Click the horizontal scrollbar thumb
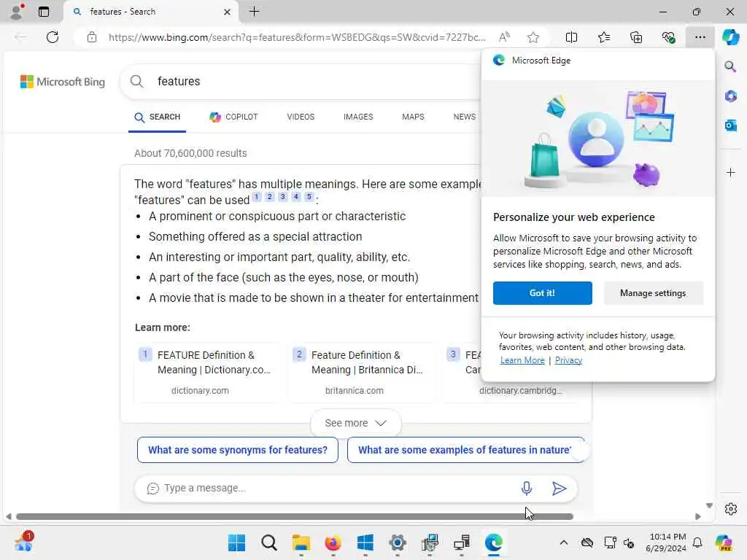The image size is (747, 560). (295, 517)
